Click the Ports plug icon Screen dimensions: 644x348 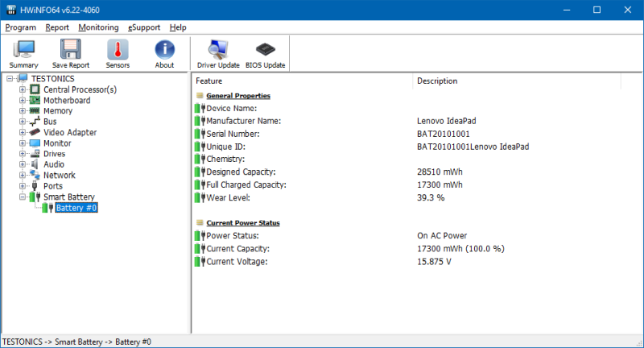click(x=35, y=186)
